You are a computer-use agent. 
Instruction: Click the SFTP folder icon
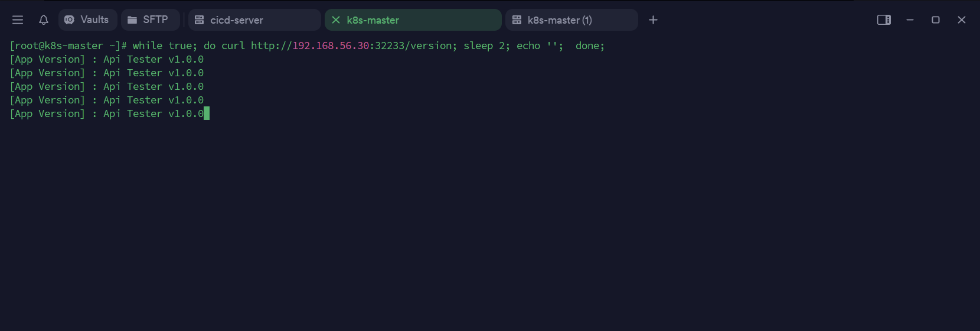pyautogui.click(x=132, y=20)
